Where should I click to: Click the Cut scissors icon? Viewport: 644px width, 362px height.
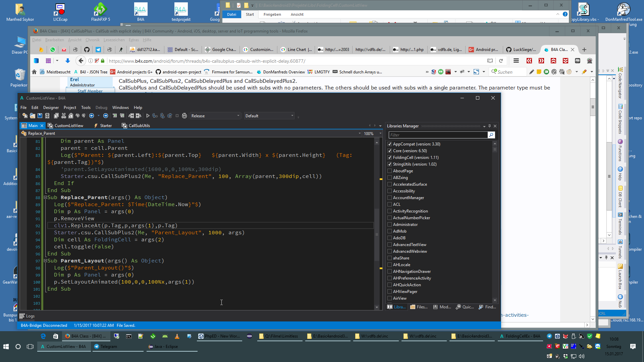point(64,116)
